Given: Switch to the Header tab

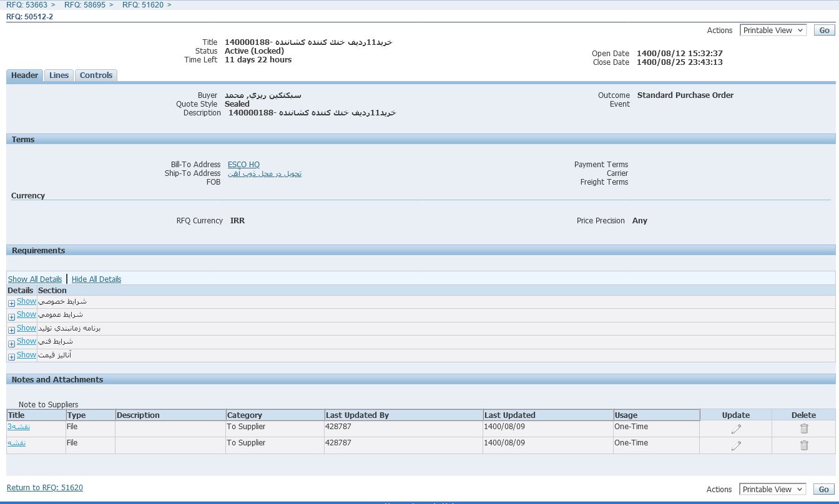Looking at the screenshot, I should point(25,75).
